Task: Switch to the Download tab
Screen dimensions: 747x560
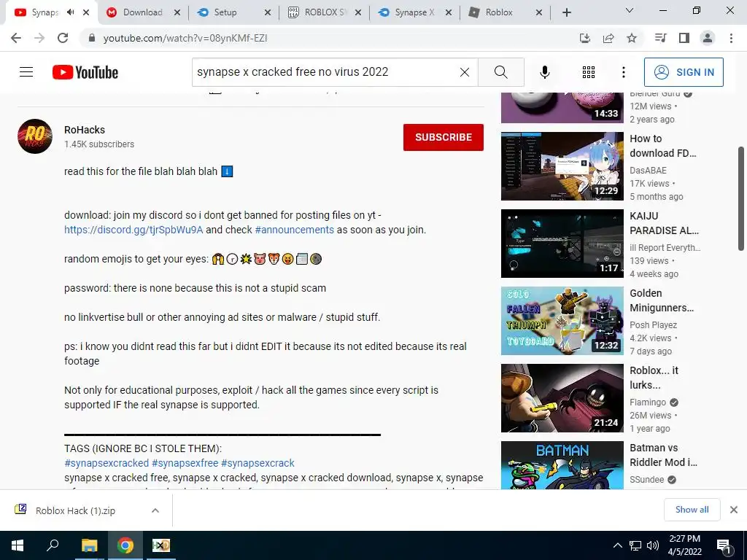Action: point(142,12)
